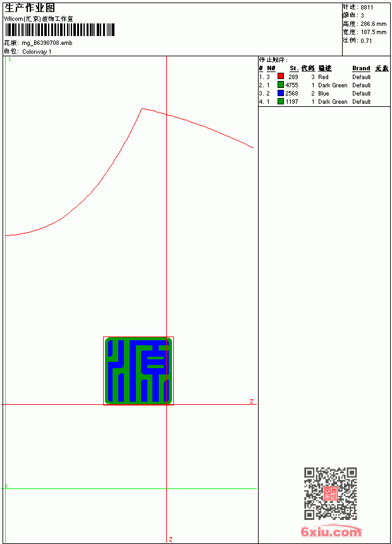This screenshot has width=392, height=544.
Task: Click the 颜色 count value 3
Action: coord(362,16)
